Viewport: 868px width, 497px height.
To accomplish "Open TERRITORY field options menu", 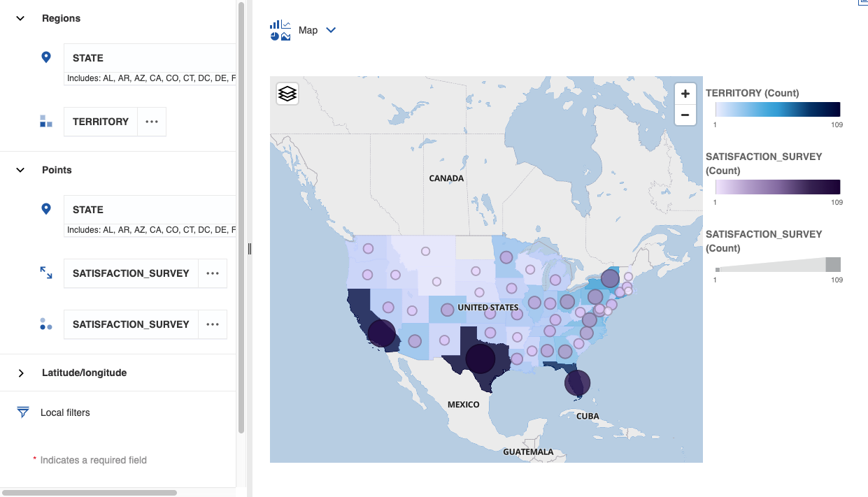I will (152, 122).
